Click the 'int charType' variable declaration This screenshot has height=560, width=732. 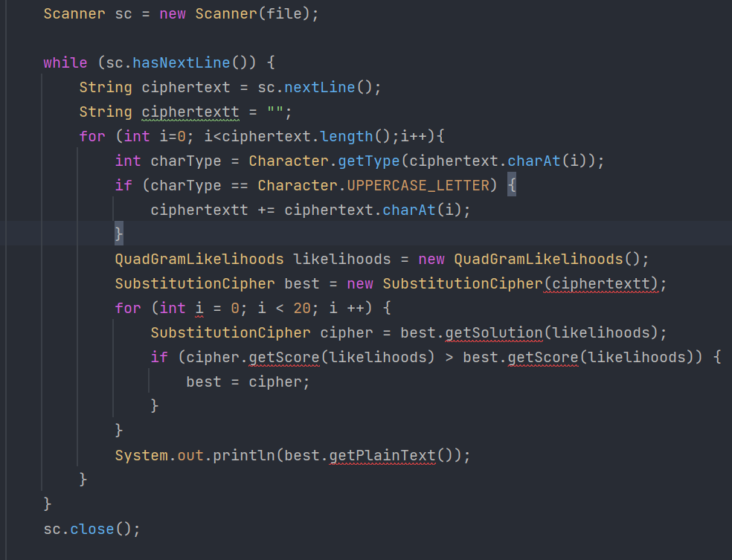point(168,161)
